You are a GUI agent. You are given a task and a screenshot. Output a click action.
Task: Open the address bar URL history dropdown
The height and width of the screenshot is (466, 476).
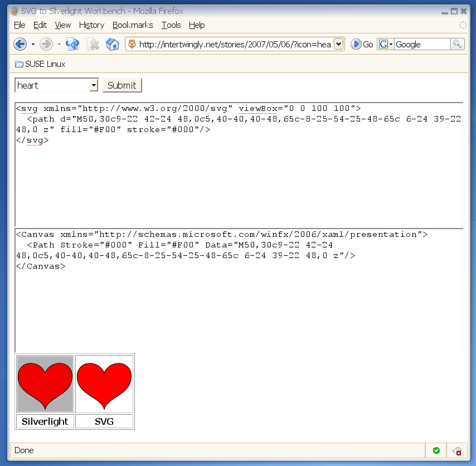click(338, 45)
